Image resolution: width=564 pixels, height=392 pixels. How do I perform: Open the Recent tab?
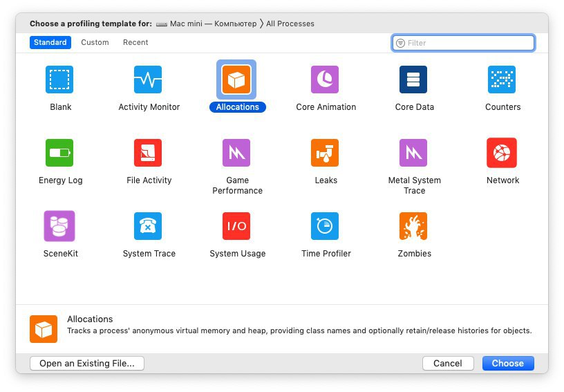tap(135, 42)
